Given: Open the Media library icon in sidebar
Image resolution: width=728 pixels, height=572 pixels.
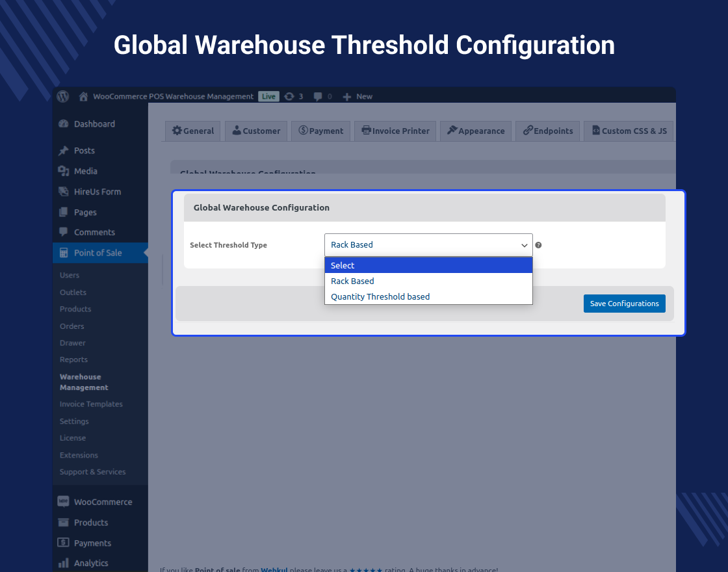Looking at the screenshot, I should click(x=64, y=171).
